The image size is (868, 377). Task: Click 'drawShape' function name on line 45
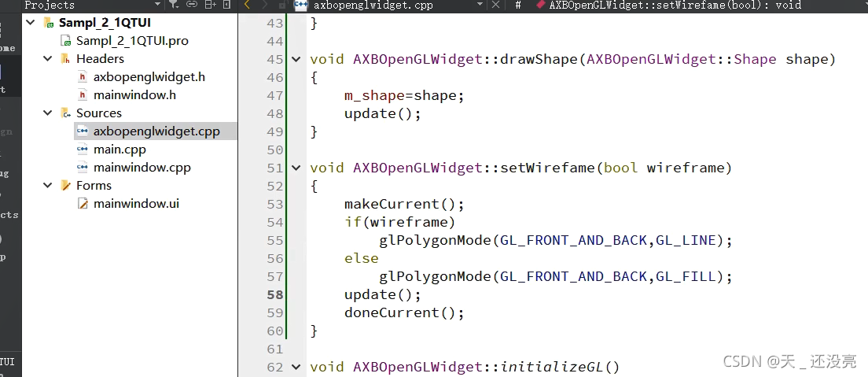coord(538,59)
